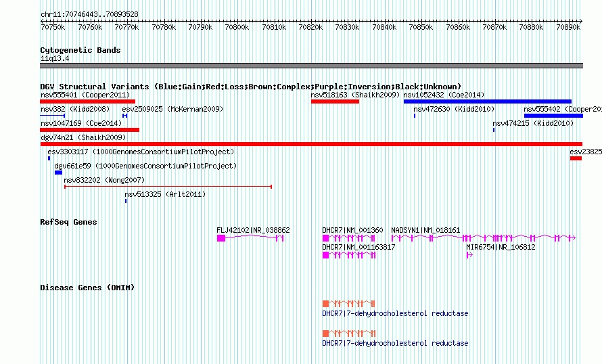This screenshot has width=602, height=364.
Task: Open DHCR7|NM_001360 label
Action: (353, 230)
